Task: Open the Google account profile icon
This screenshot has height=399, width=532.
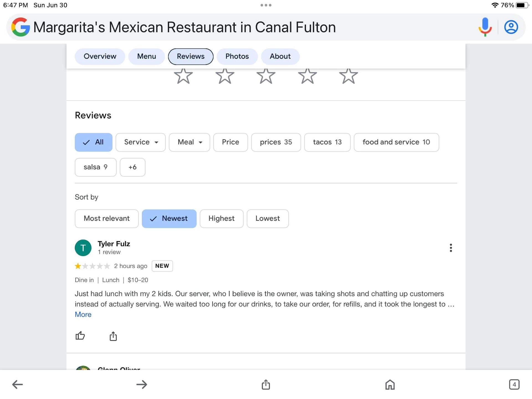Action: [511, 27]
